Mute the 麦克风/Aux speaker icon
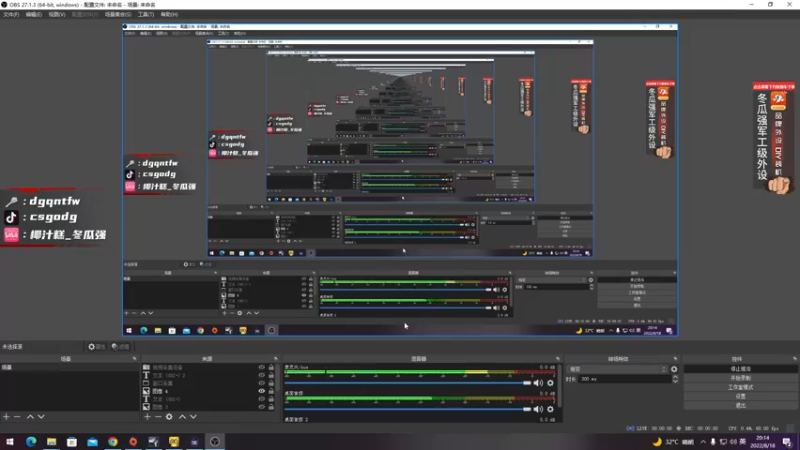The image size is (800, 450). tap(538, 383)
